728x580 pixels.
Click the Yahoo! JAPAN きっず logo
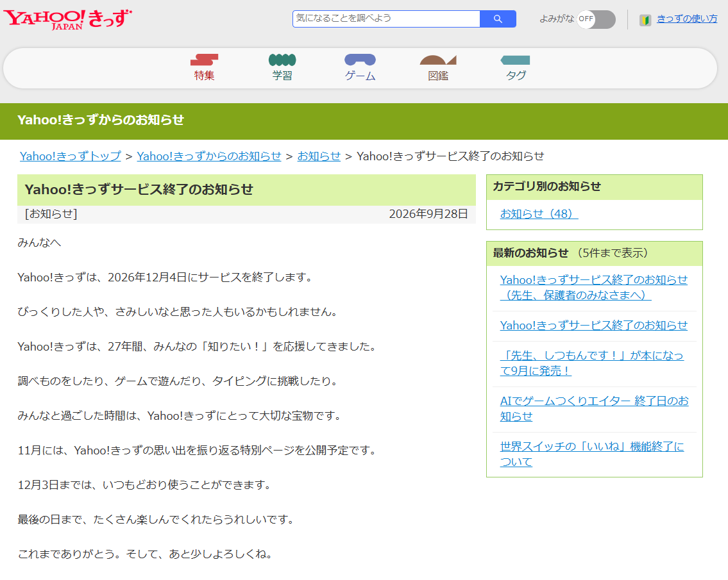tap(68, 19)
